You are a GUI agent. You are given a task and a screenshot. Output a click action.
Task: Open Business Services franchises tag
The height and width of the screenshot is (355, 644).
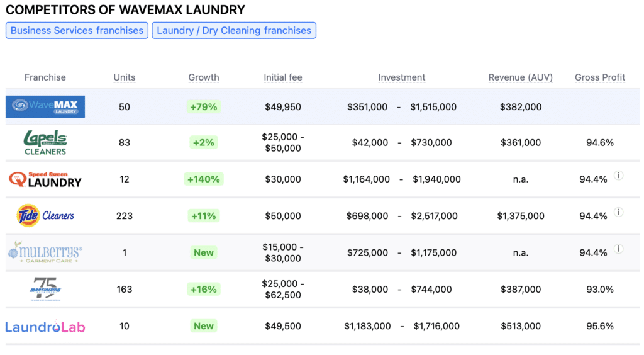(x=77, y=30)
